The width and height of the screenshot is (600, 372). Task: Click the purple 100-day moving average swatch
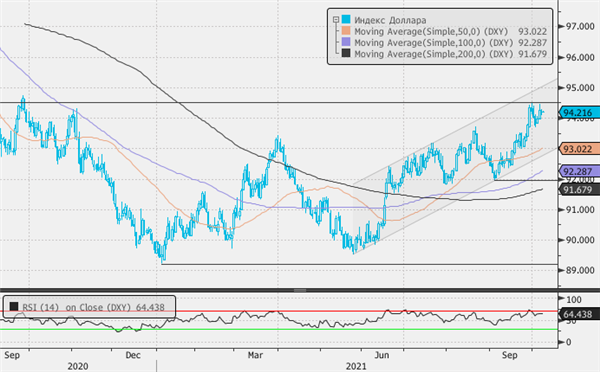point(346,42)
